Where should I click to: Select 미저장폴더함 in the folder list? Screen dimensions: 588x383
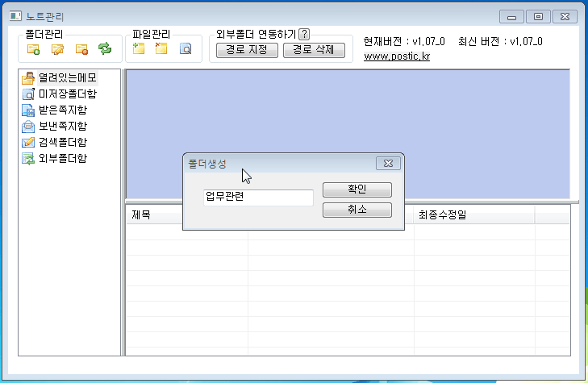(68, 94)
